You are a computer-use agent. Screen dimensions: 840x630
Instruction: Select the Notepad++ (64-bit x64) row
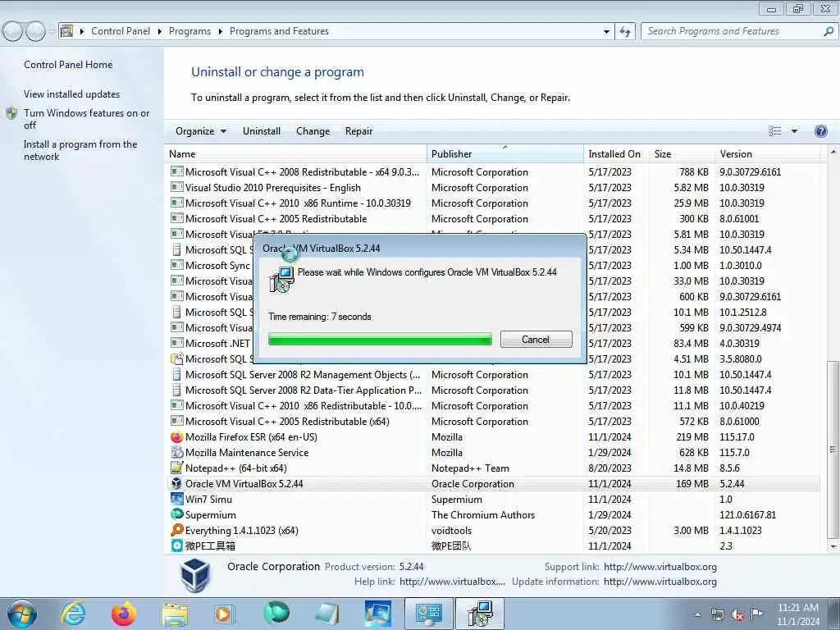click(493, 468)
